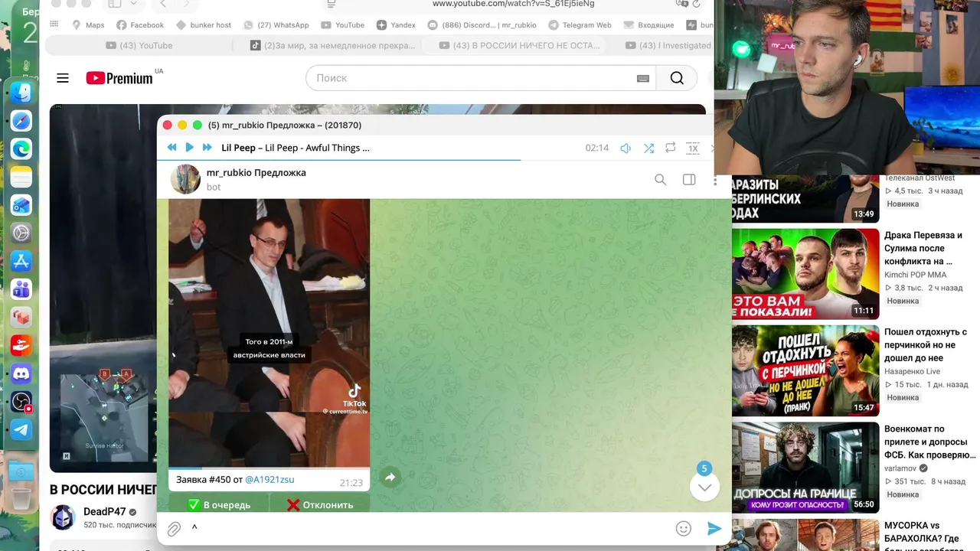Image resolution: width=980 pixels, height=551 pixels.
Task: Open the Telegram Web bookmark
Action: (x=580, y=25)
